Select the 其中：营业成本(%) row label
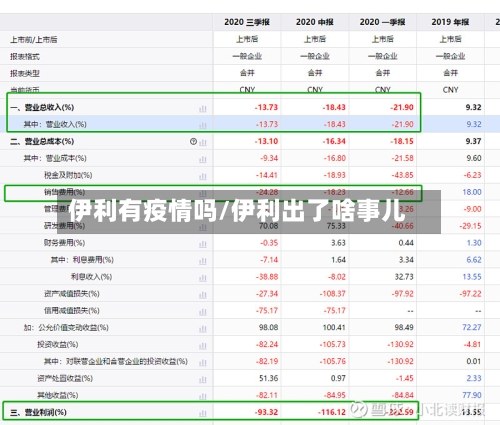Viewport: 500px width, 425px height. 55,158
